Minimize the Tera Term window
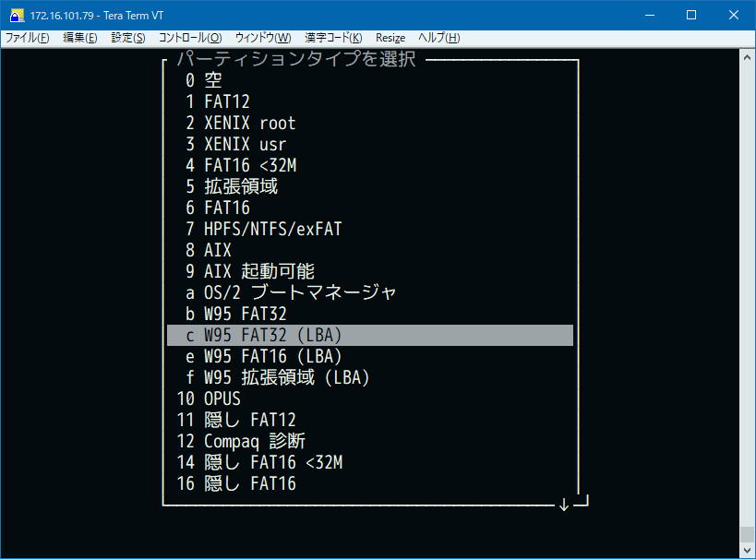Viewport: 756px width, 559px height. point(650,16)
